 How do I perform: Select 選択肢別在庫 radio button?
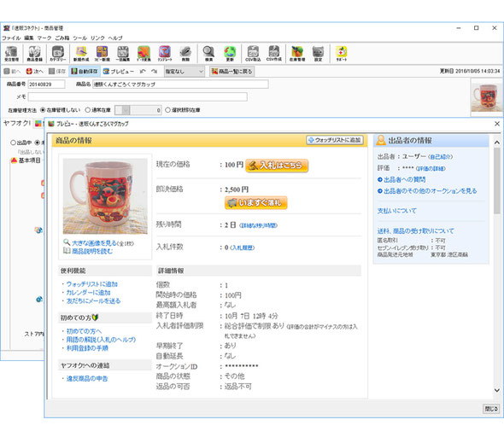(x=167, y=110)
